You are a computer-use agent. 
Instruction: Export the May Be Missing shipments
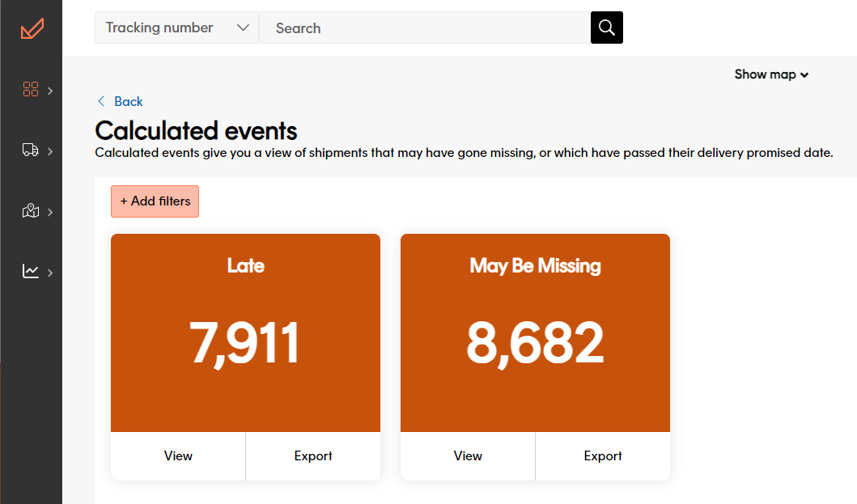(x=603, y=456)
